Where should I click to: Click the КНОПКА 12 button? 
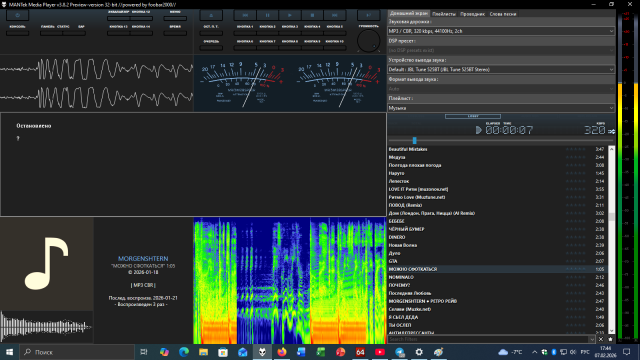tap(141, 18)
